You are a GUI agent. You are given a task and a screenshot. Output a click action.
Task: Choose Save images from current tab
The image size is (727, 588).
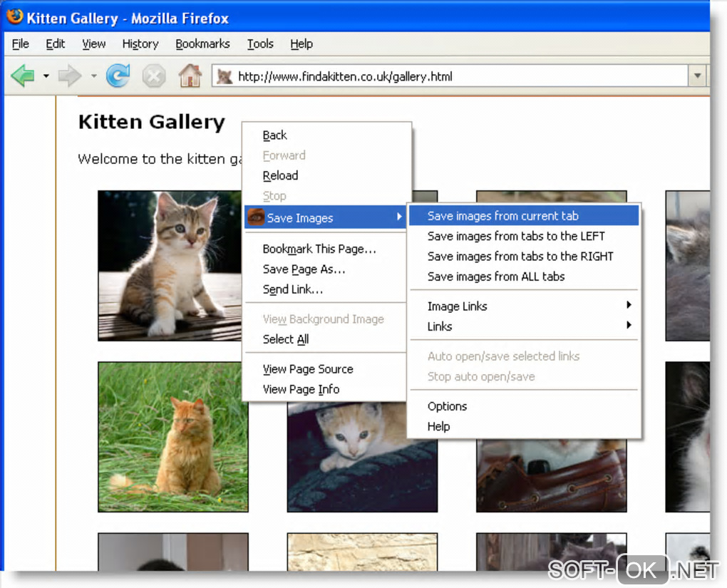point(502,216)
